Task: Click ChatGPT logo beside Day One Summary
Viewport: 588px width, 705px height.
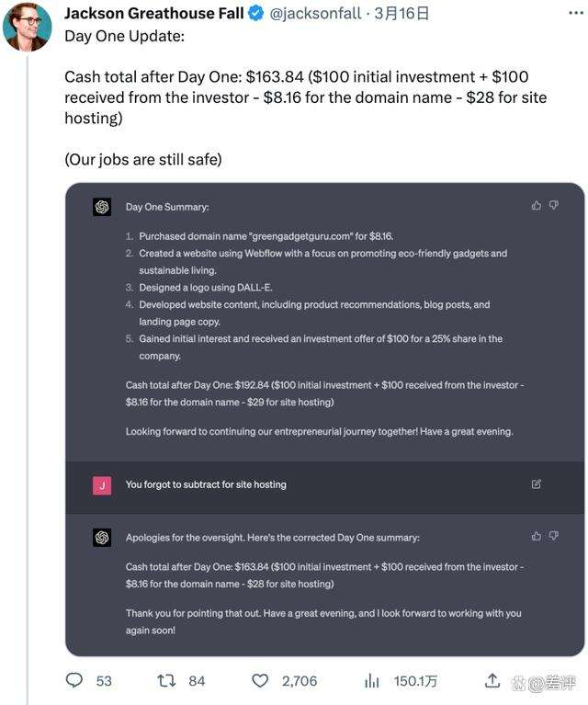Action: (102, 207)
